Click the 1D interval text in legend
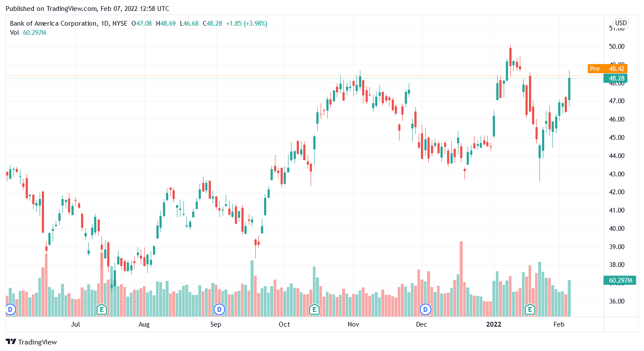The image size is (644, 351). pos(104,24)
